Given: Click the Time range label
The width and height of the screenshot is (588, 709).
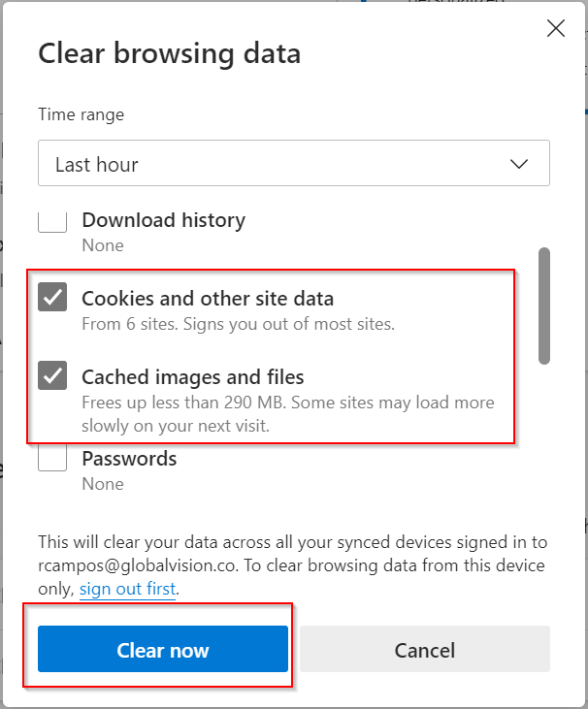Looking at the screenshot, I should 81,114.
